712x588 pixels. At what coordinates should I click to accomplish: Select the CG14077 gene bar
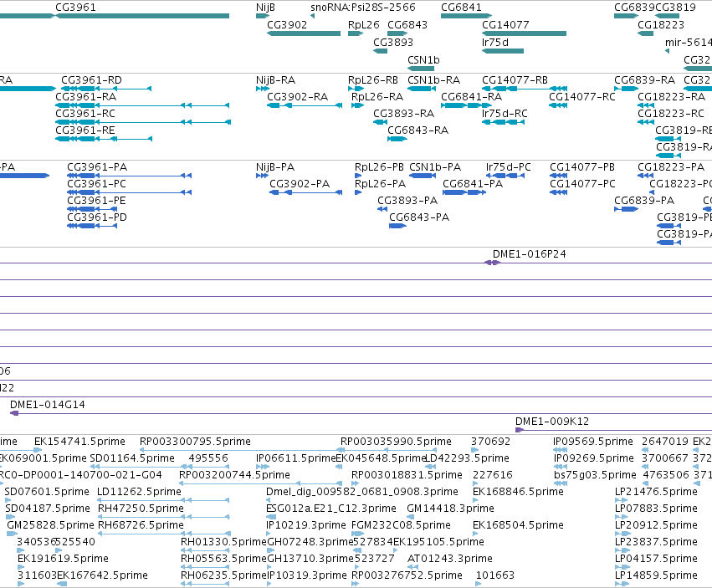524,33
